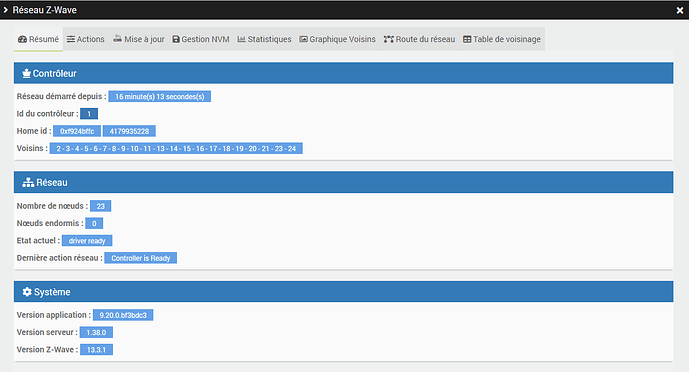Open the Statistiques tab
This screenshot has height=372, width=689.
click(x=264, y=39)
